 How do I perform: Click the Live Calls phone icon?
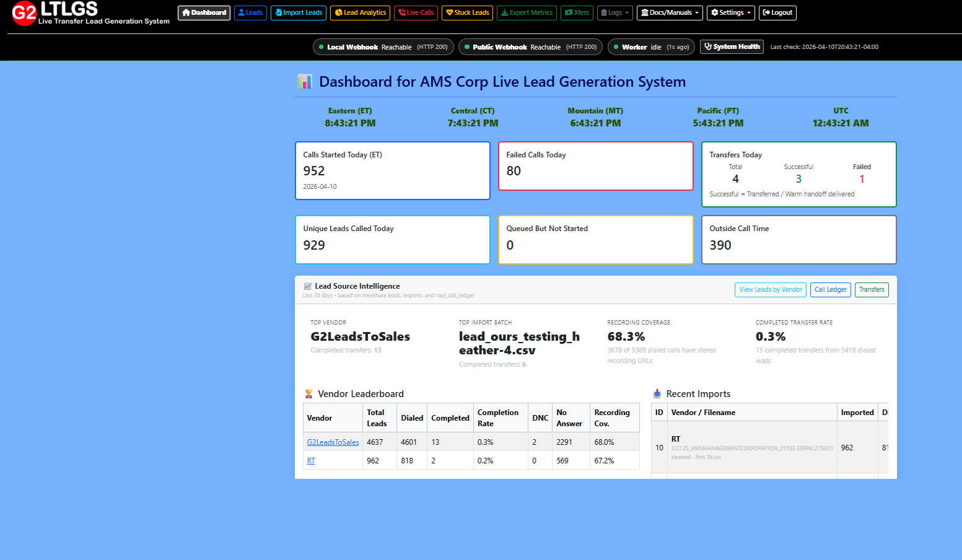(x=401, y=12)
